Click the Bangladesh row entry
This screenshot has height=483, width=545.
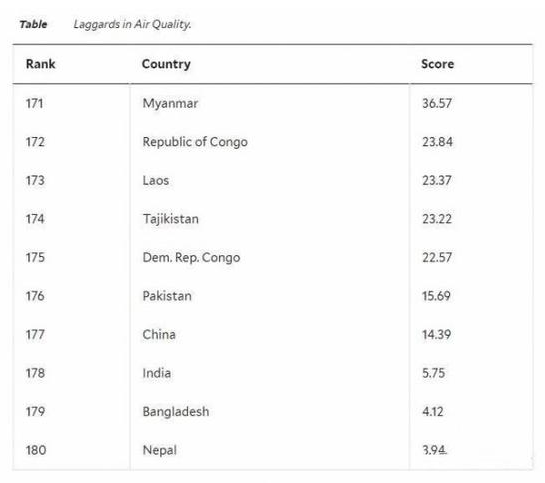176,412
